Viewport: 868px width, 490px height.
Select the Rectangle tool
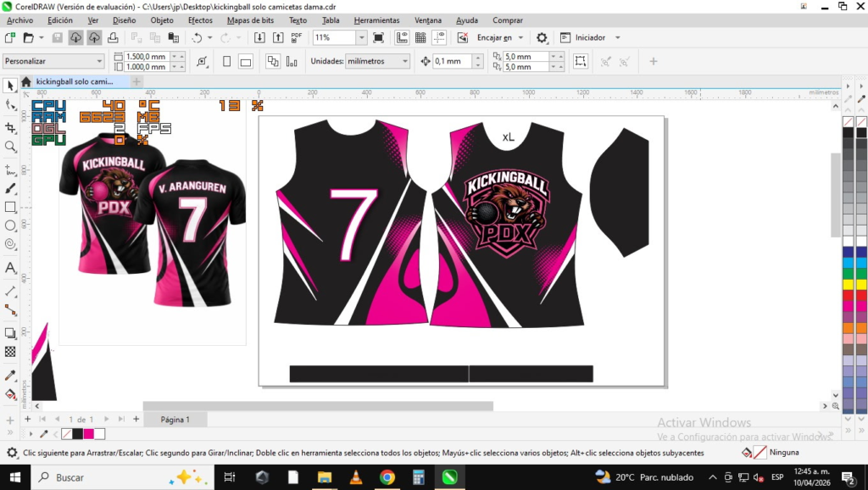[10, 207]
